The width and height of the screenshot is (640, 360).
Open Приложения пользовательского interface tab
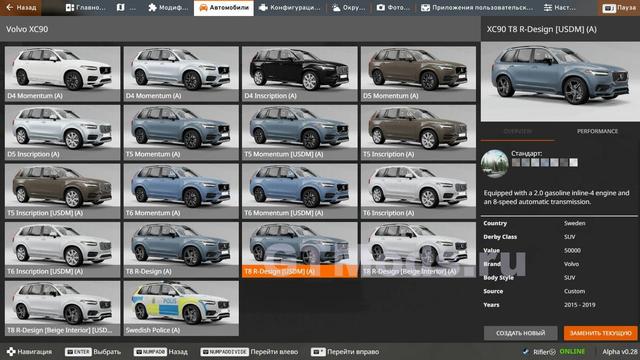477,8
